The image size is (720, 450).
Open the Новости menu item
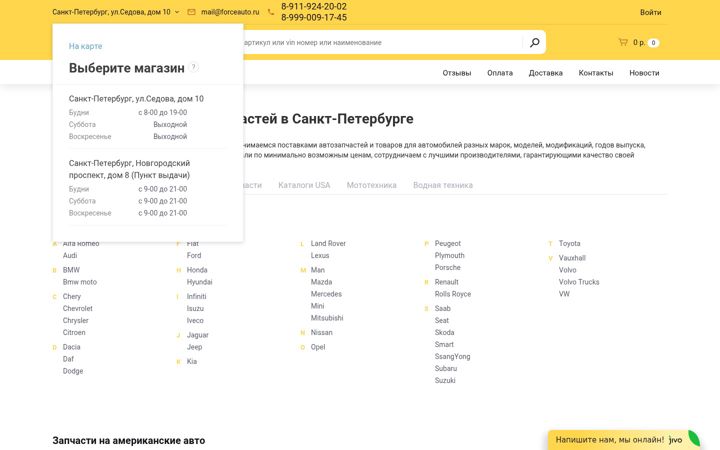[x=644, y=73]
